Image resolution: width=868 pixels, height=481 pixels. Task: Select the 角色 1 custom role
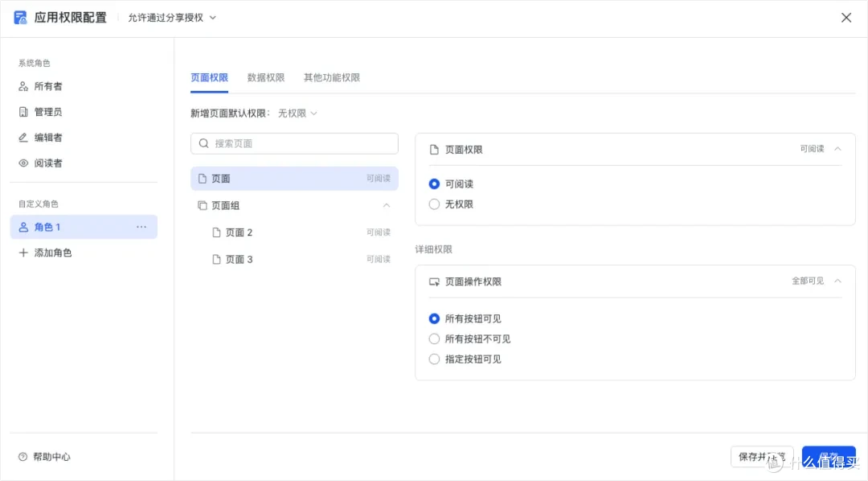[84, 227]
